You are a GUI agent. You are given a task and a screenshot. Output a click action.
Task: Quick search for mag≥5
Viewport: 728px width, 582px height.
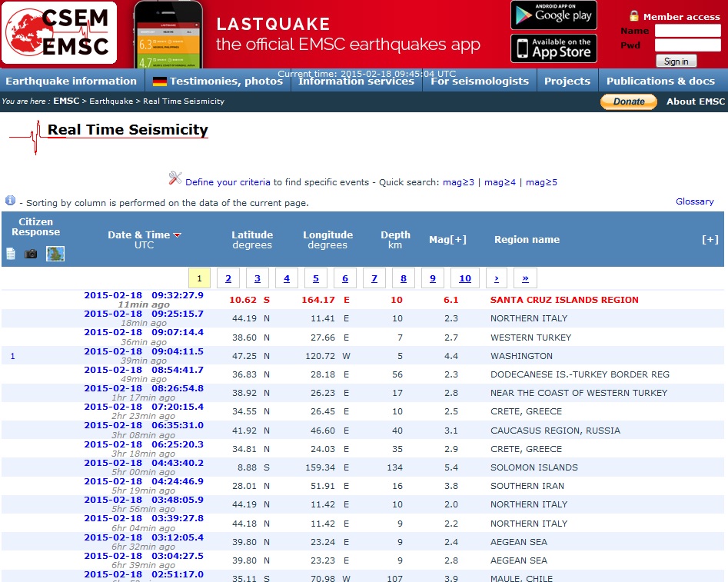coord(541,182)
